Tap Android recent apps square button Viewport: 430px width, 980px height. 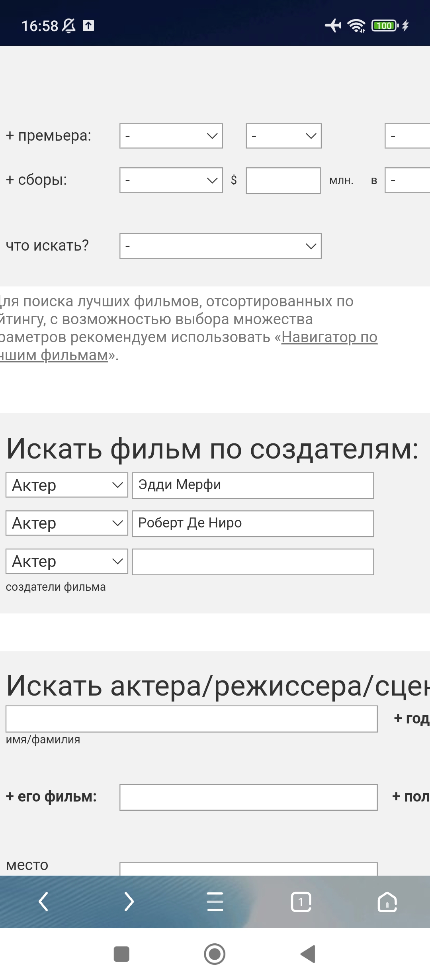(121, 954)
